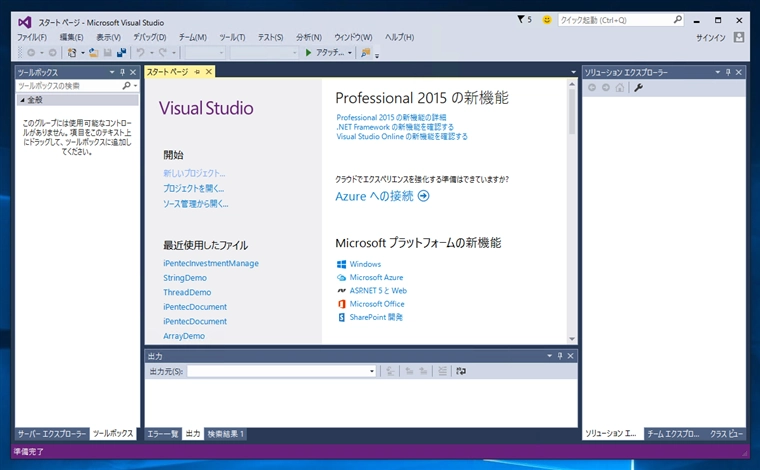The image size is (760, 470).
Task: Click the green Attach play icon
Action: click(x=308, y=52)
